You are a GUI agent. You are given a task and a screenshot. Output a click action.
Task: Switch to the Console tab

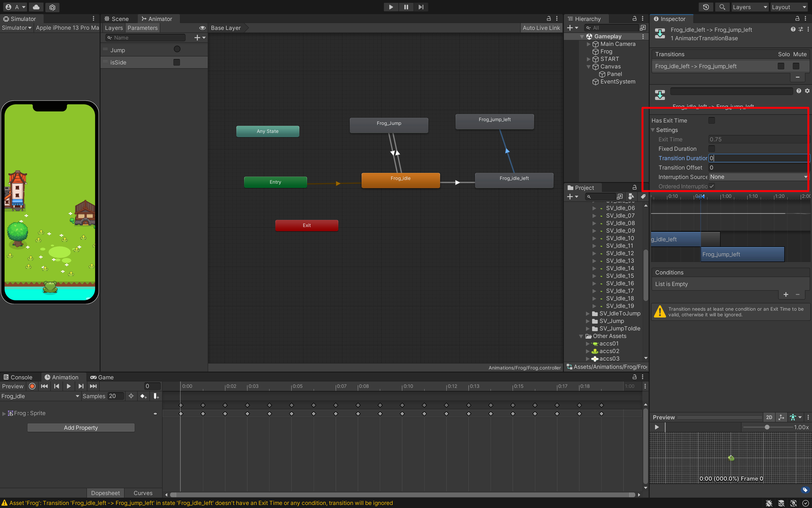pyautogui.click(x=18, y=377)
